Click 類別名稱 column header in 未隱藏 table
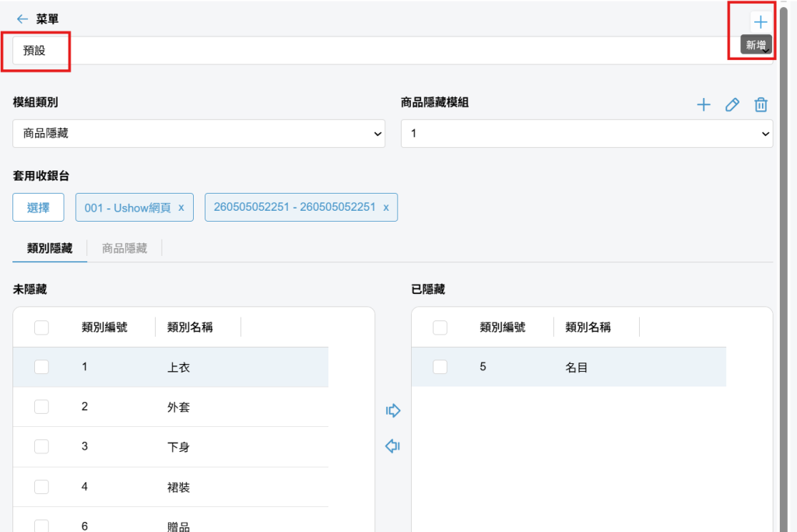797x532 pixels. [190, 327]
